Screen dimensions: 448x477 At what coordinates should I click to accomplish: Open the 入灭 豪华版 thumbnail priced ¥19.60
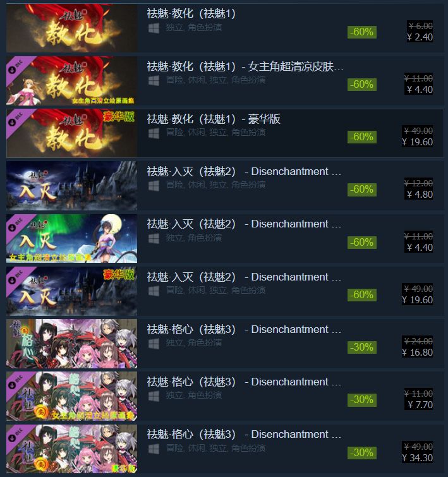72,291
